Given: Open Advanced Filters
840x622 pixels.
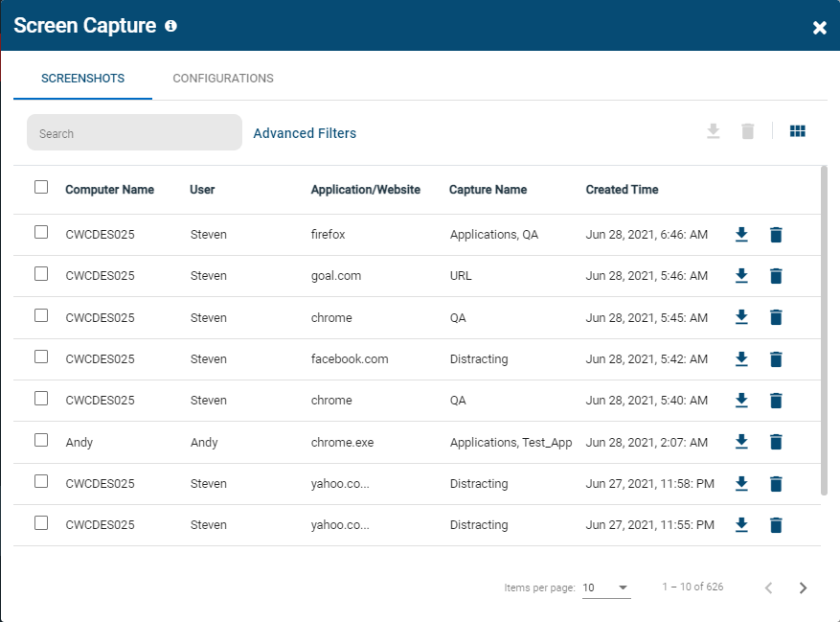Looking at the screenshot, I should [x=305, y=133].
